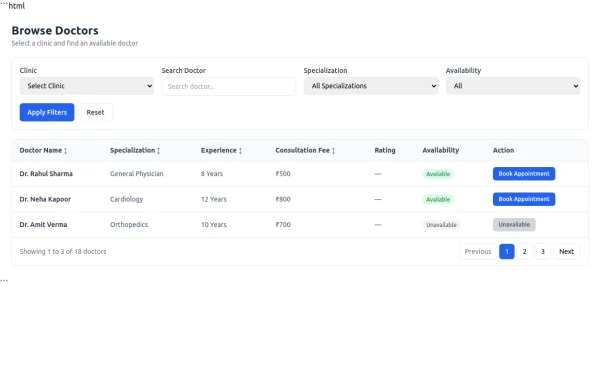Expand the All Specializations dropdown
The image size is (600, 384).
pos(371,86)
